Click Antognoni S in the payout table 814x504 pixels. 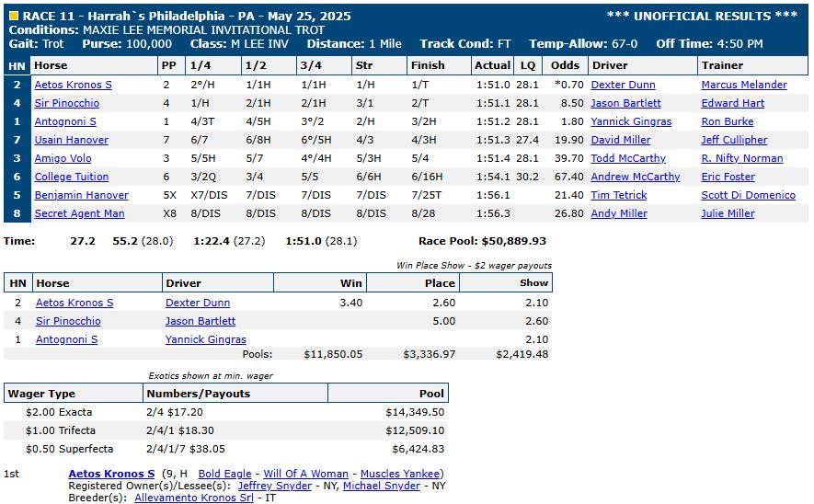(x=66, y=339)
